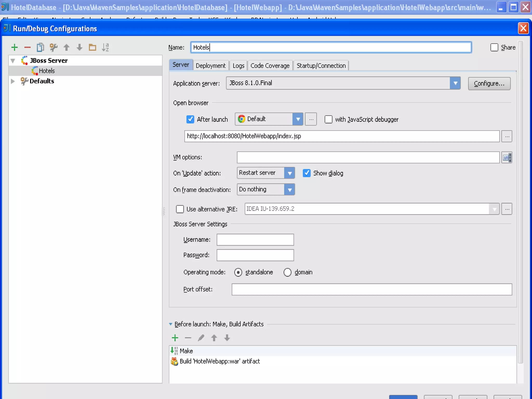This screenshot has width=532, height=399.
Task: Open Default browser dropdown
Action: click(x=298, y=119)
